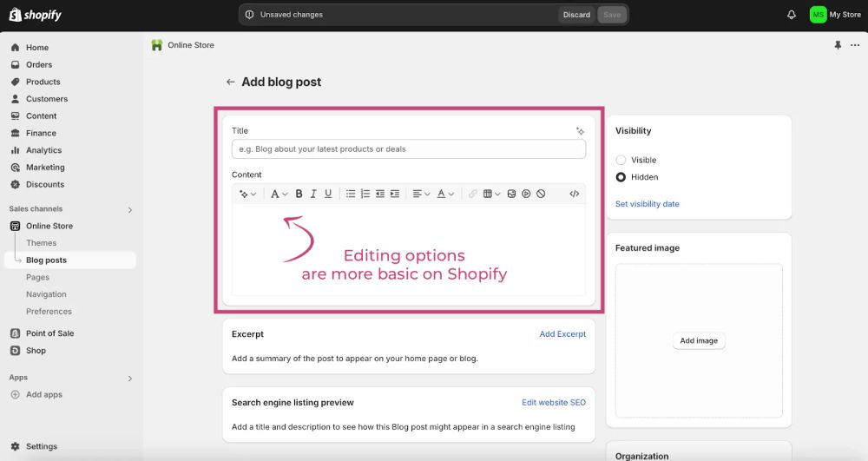
Task: Toggle italic formatting
Action: 313,194
